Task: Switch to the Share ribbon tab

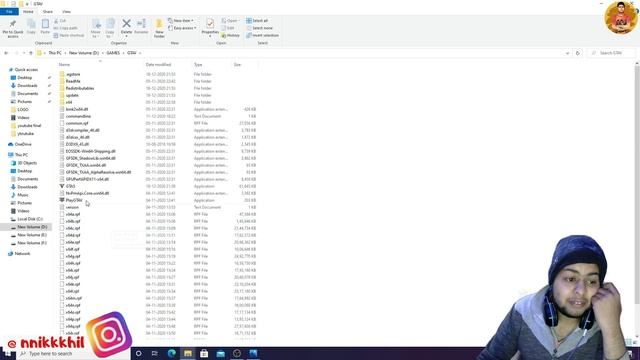Action: [x=47, y=12]
